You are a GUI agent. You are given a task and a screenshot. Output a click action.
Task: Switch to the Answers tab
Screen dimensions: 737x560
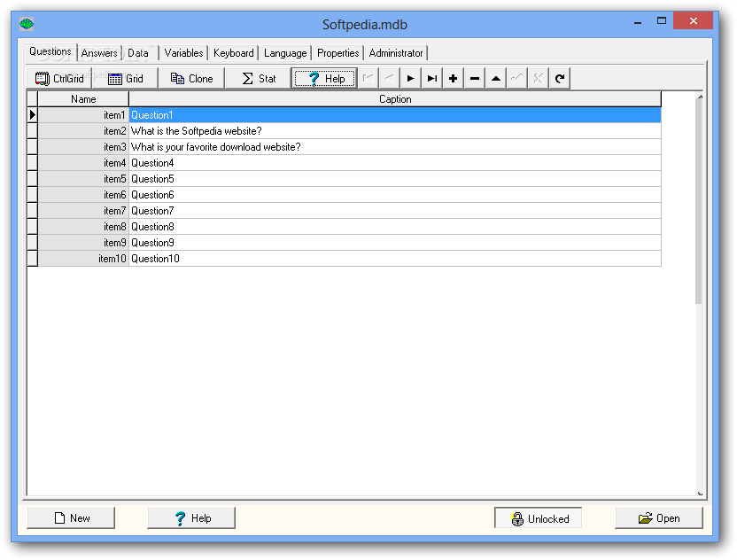pyautogui.click(x=99, y=53)
